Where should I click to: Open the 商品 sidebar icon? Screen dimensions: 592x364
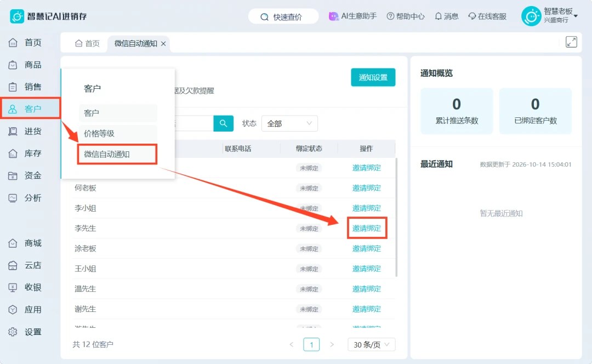[13, 65]
